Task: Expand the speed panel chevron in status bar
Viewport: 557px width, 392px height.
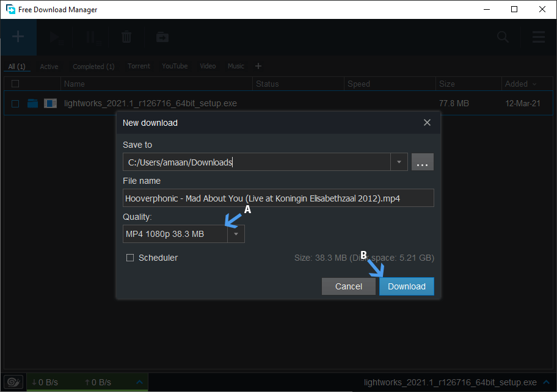Action: pyautogui.click(x=139, y=382)
